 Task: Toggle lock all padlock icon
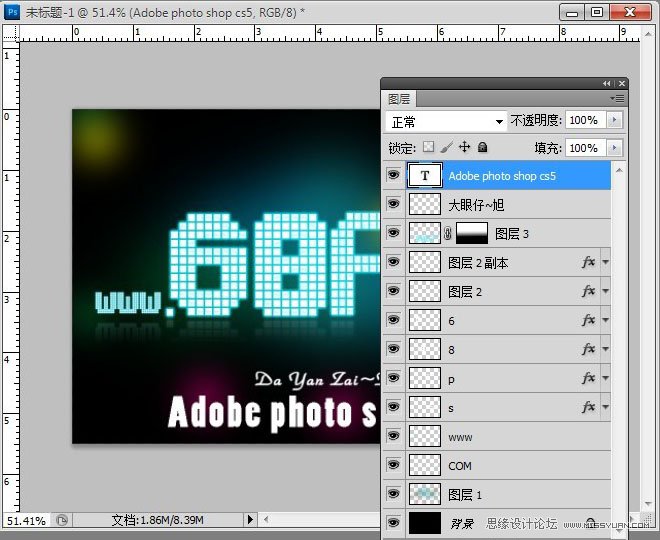[482, 147]
